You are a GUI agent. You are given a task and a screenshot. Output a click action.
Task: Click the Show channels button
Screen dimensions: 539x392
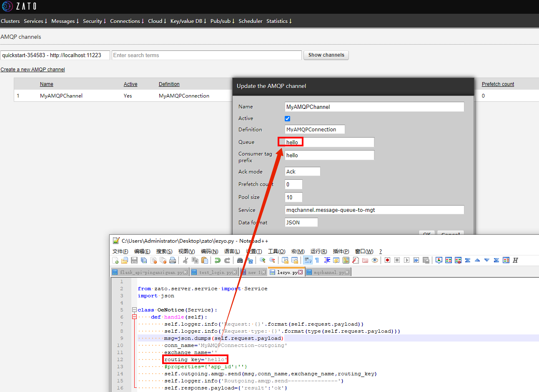pos(326,55)
